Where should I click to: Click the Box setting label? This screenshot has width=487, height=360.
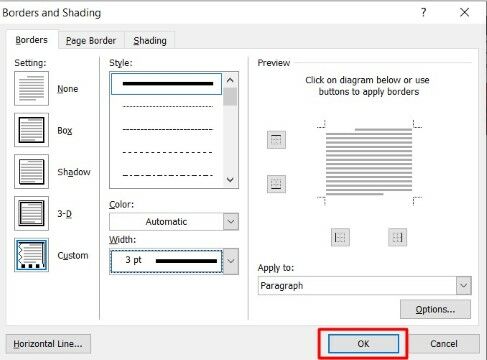(65, 130)
